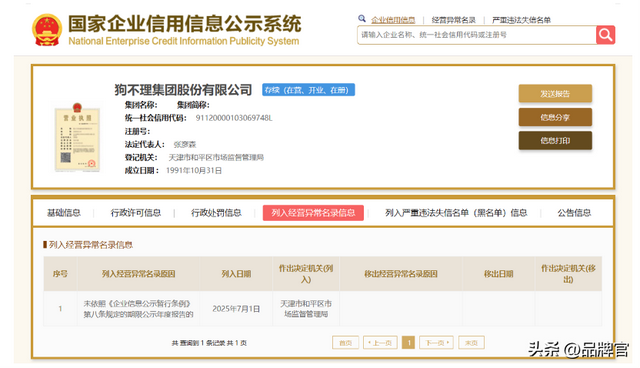Screen dimensions: 640x368
Task: Switch to the 行政许可信息 tab
Action: 136,213
